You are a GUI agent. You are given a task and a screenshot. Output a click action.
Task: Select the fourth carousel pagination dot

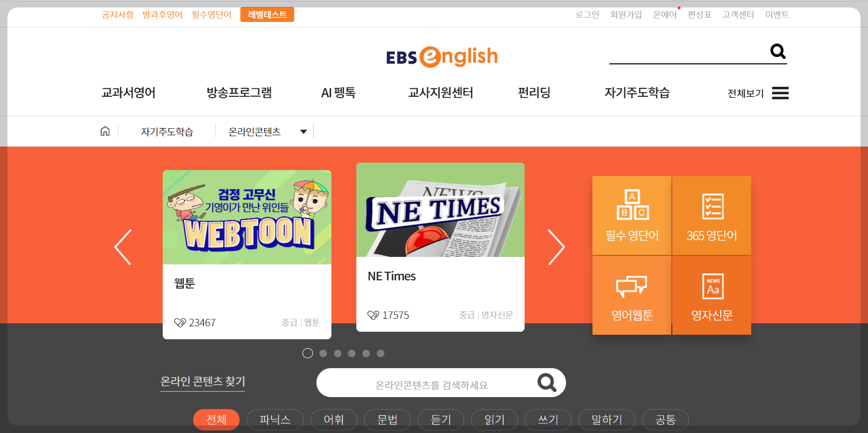(351, 353)
